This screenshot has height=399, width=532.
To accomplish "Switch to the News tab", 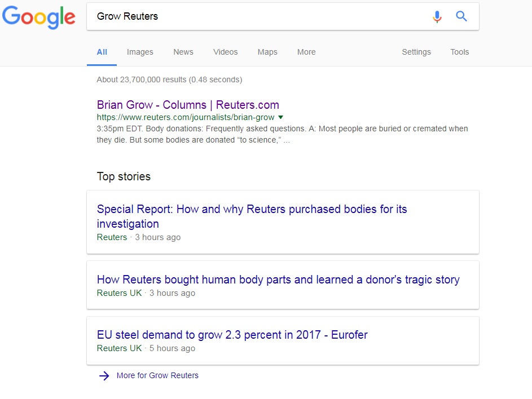I will coord(183,52).
